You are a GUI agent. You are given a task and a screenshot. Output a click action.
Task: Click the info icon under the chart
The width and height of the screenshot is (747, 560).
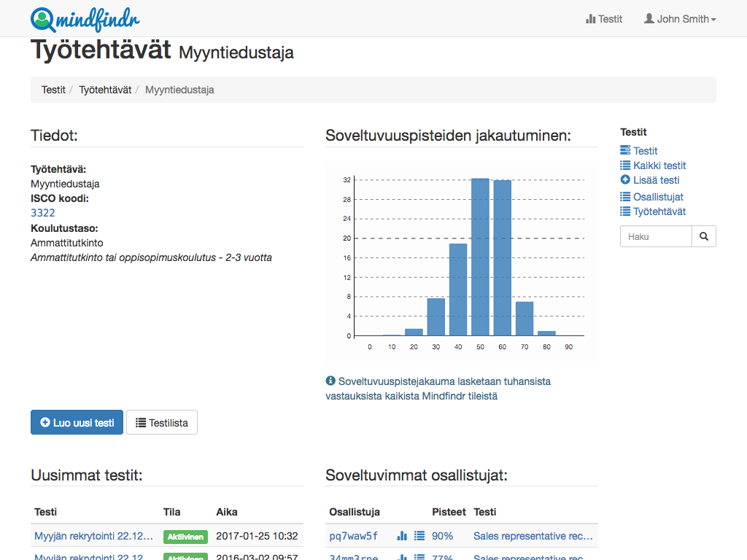(x=330, y=381)
